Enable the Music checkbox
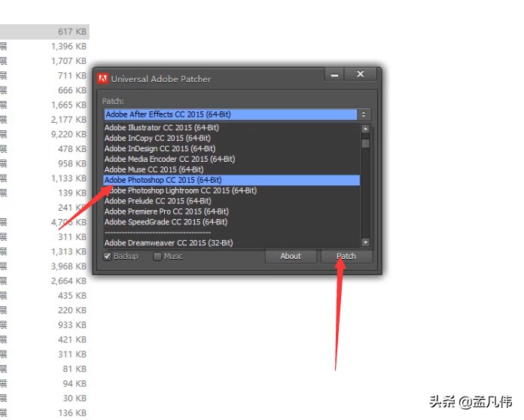The image size is (524, 420). 157,256
